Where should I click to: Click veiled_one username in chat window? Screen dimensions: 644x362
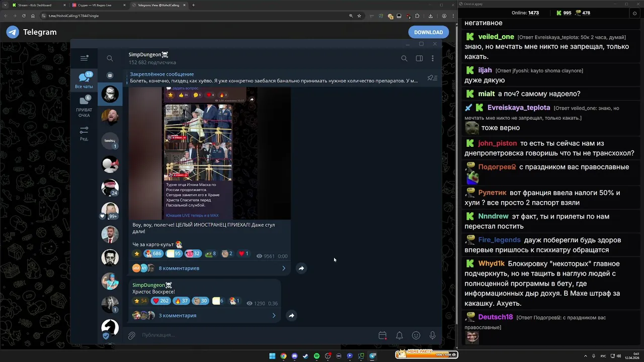pos(496,37)
